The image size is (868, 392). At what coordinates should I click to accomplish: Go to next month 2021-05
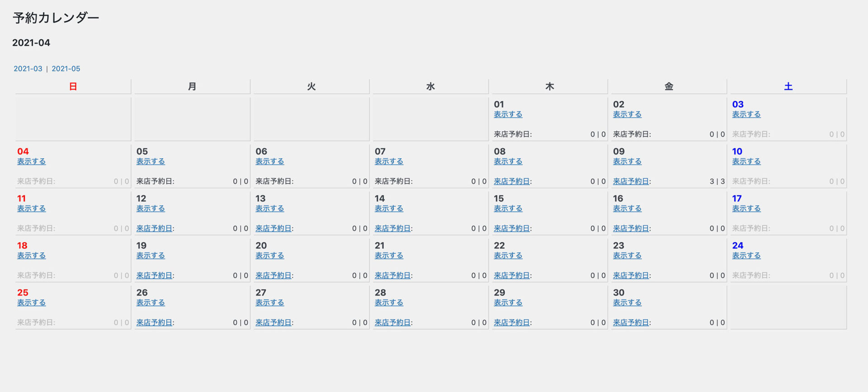66,69
